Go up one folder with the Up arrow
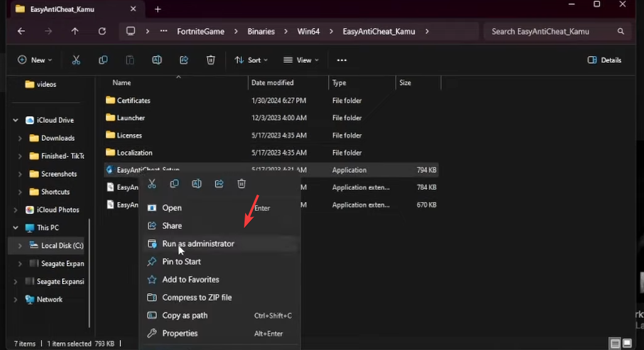This screenshot has height=350, width=644. pyautogui.click(x=75, y=31)
